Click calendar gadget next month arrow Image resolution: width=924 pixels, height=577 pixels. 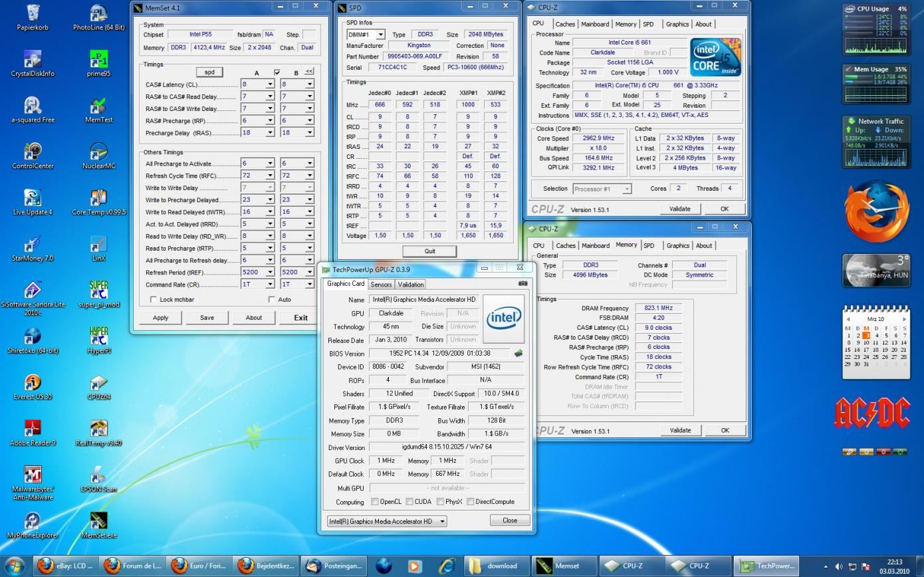904,319
